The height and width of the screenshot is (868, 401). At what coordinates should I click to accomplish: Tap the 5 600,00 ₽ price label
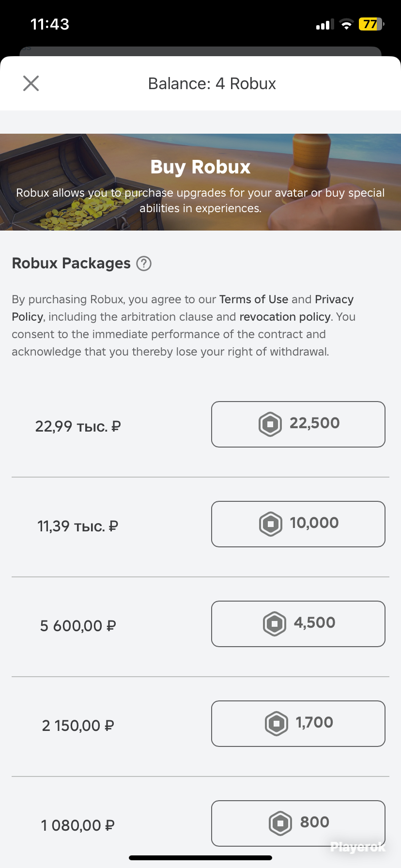pos(78,626)
